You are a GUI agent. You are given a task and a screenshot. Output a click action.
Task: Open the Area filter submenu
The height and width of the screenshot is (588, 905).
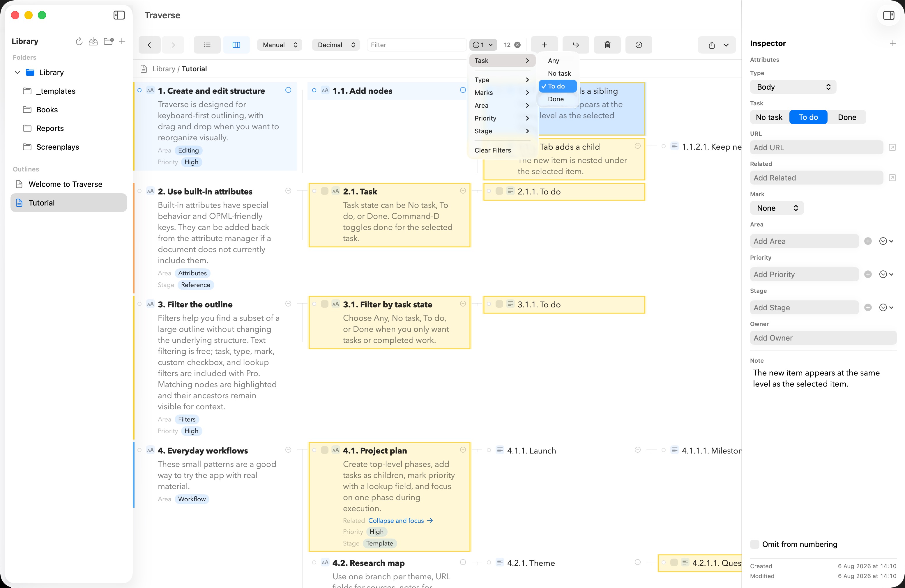click(x=502, y=105)
